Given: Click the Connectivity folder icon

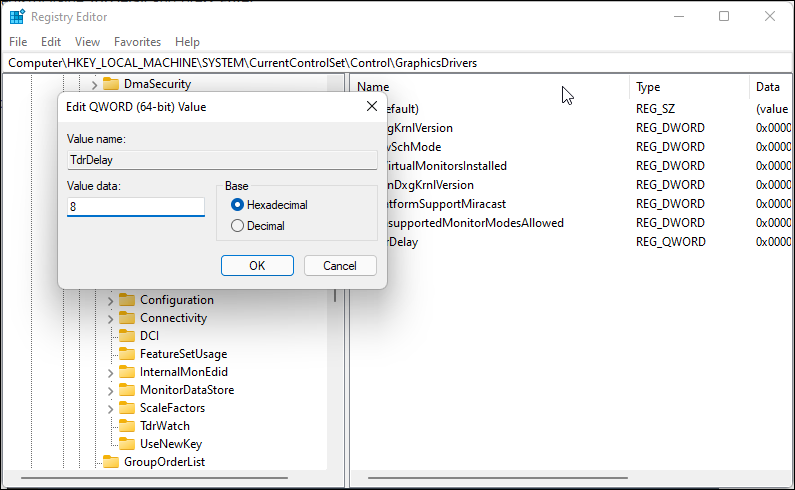Looking at the screenshot, I should [127, 318].
